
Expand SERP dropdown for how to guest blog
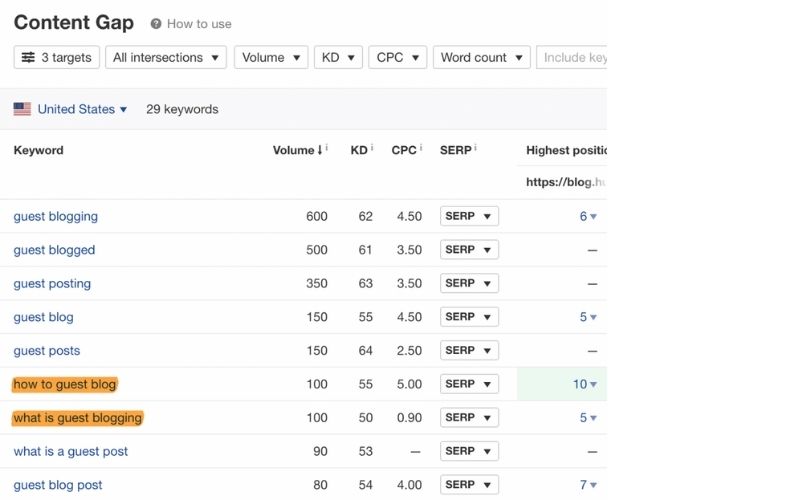point(469,384)
